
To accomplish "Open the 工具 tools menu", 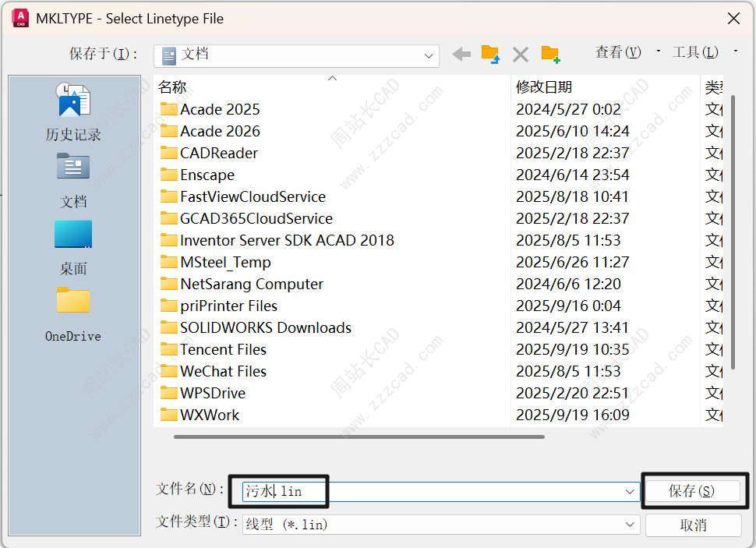I will click(695, 52).
